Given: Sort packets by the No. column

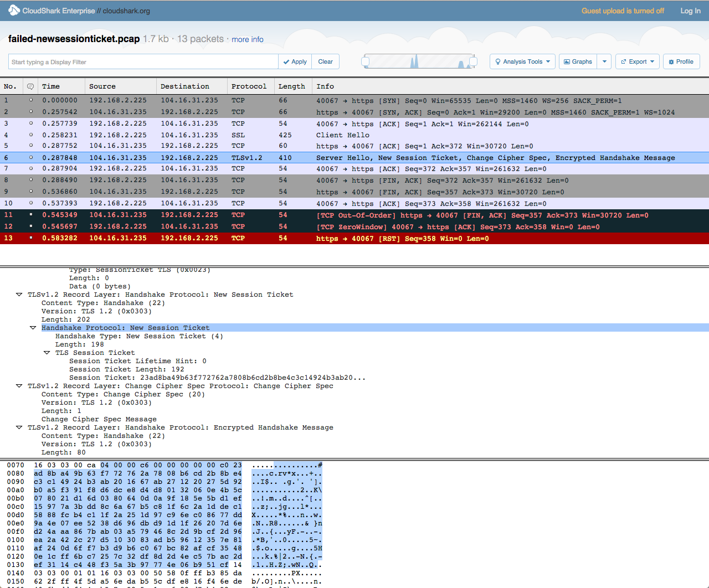Looking at the screenshot, I should [x=11, y=86].
